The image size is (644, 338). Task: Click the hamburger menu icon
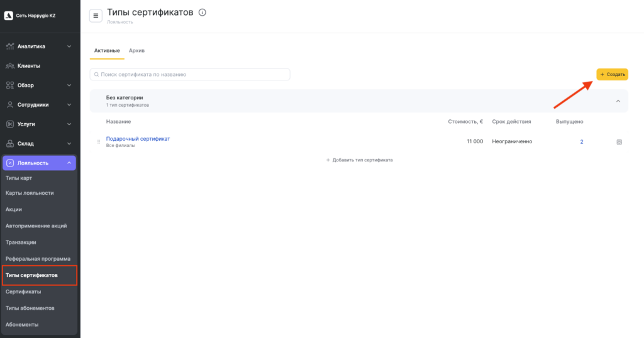(x=96, y=16)
